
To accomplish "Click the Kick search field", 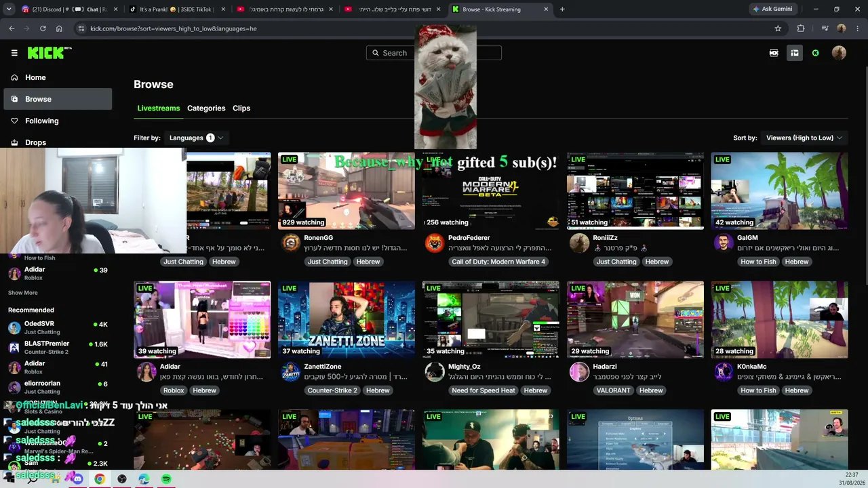I will 434,53.
